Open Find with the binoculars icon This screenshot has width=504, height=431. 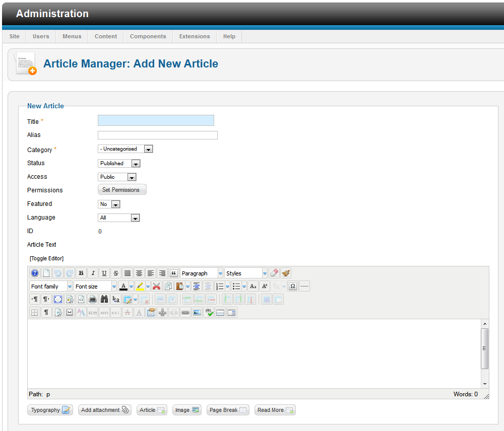point(104,300)
